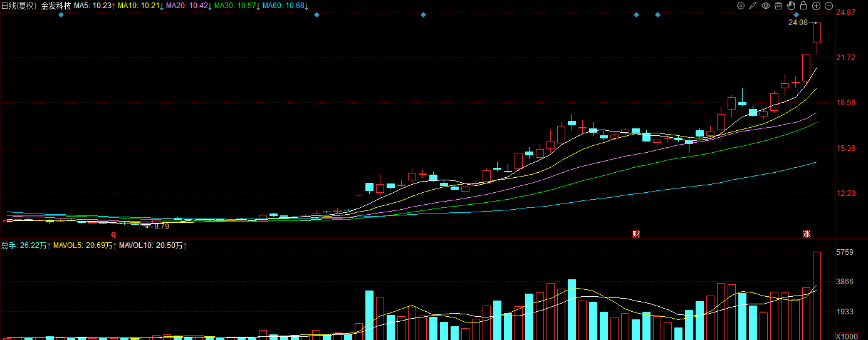Click the 18.56 price axis value

[847, 103]
